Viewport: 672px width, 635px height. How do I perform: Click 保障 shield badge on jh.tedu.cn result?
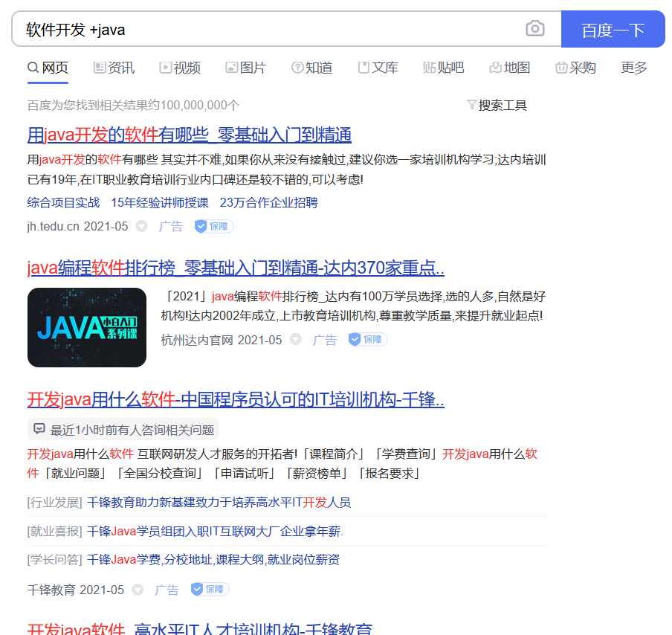[214, 226]
